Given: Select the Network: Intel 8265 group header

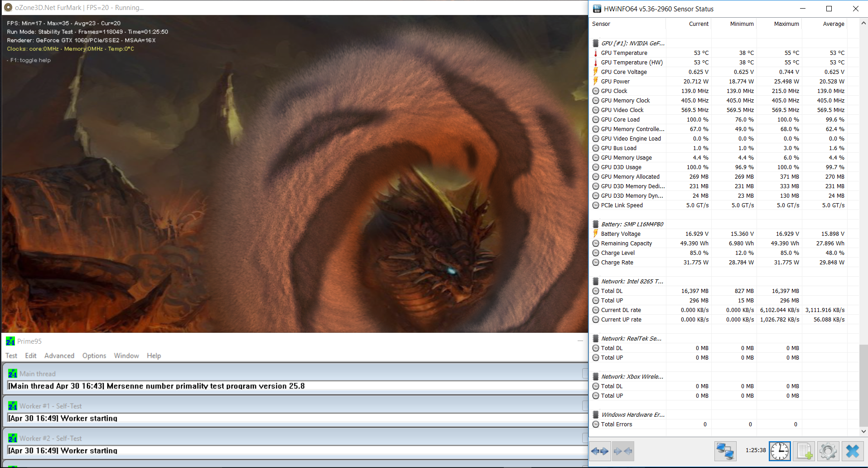Looking at the screenshot, I should (724, 282).
